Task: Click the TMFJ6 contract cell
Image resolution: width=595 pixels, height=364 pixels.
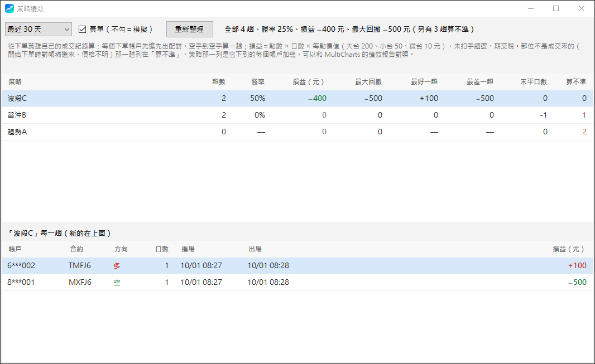Action: coord(80,265)
